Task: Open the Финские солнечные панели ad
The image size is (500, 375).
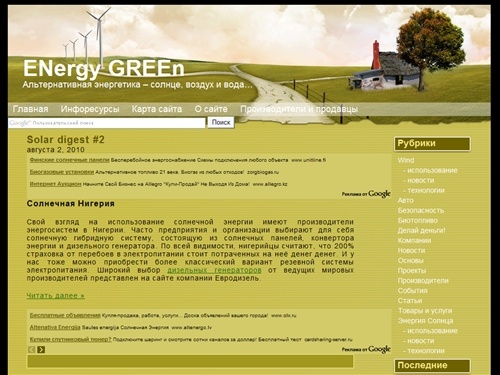Action: coord(69,160)
